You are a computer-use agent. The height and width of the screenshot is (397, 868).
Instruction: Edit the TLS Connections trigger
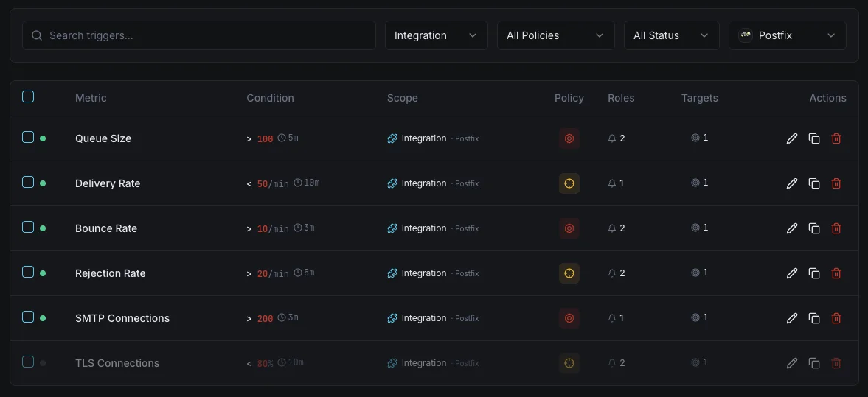pos(792,362)
